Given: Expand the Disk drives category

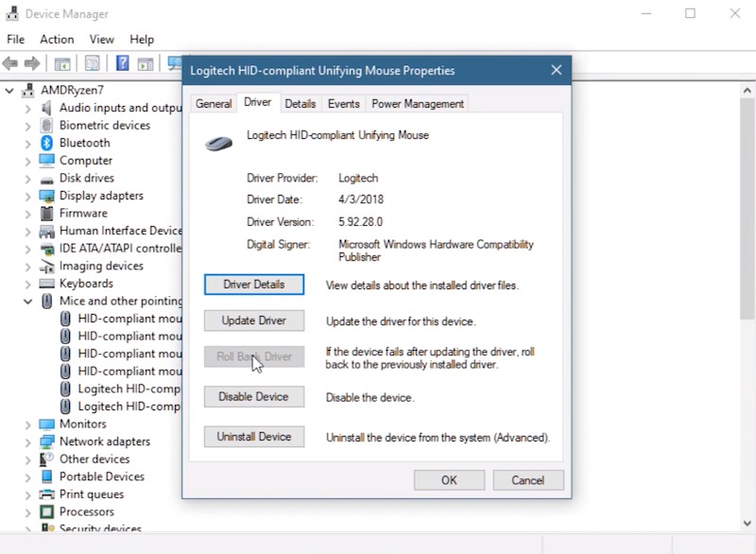Looking at the screenshot, I should [x=28, y=179].
